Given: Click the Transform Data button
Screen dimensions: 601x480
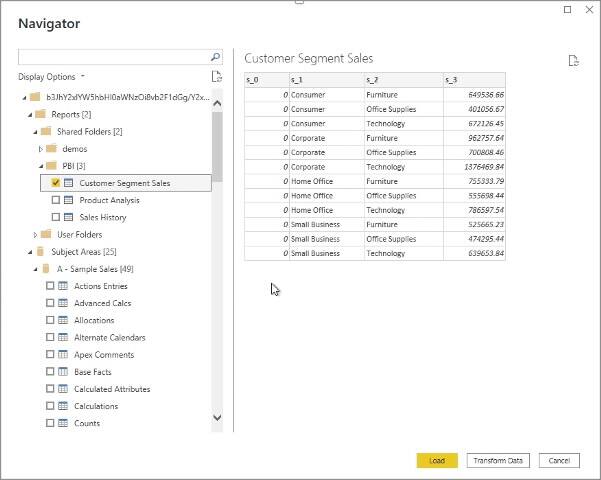Looking at the screenshot, I should (x=499, y=460).
